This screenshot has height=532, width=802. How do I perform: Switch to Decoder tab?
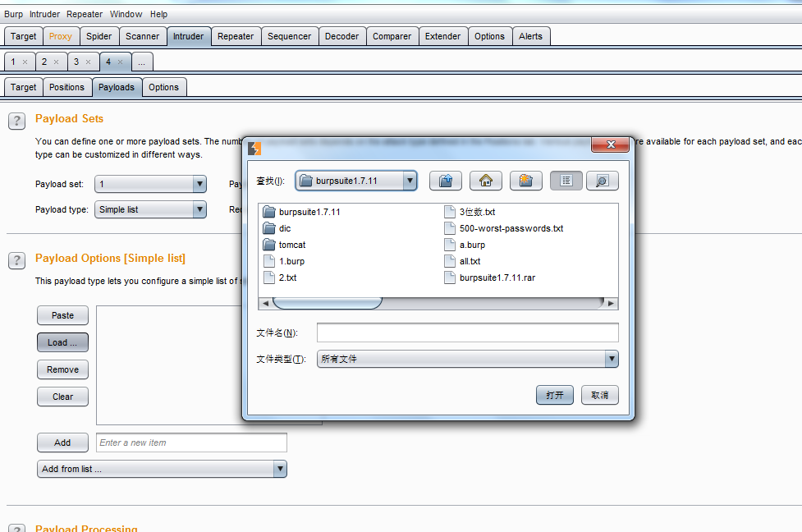pyautogui.click(x=341, y=36)
